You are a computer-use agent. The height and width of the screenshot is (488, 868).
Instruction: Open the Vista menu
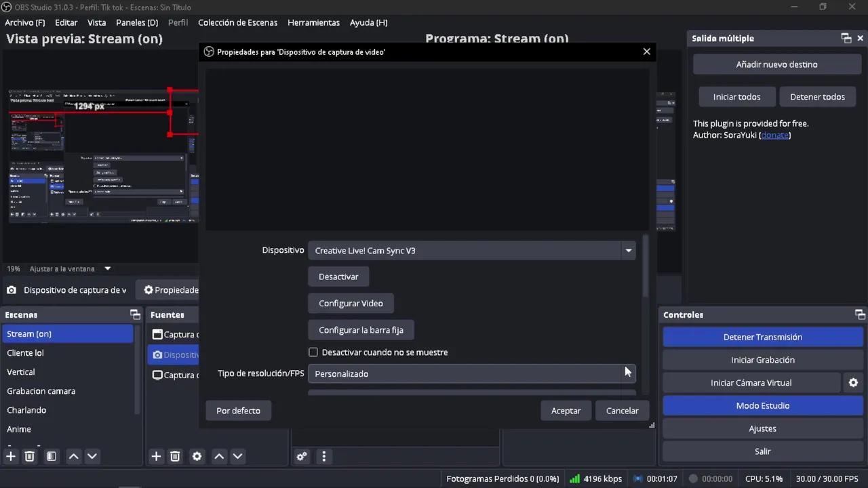pyautogui.click(x=97, y=22)
